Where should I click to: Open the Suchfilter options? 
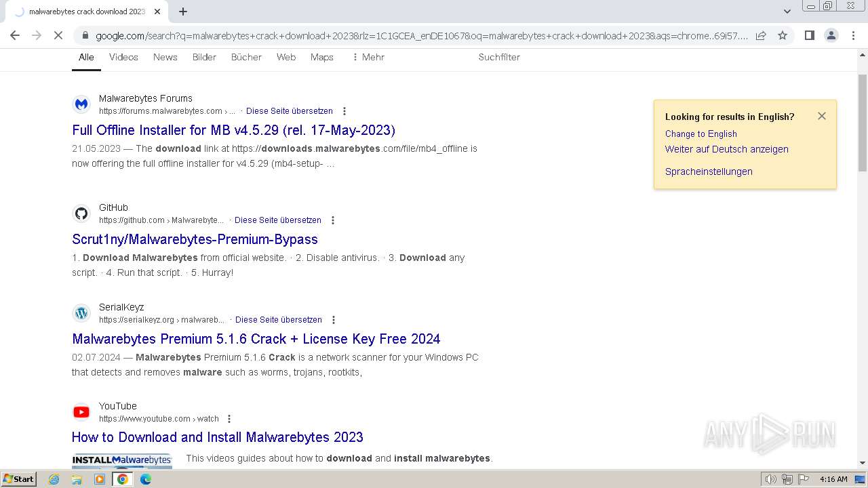point(499,57)
